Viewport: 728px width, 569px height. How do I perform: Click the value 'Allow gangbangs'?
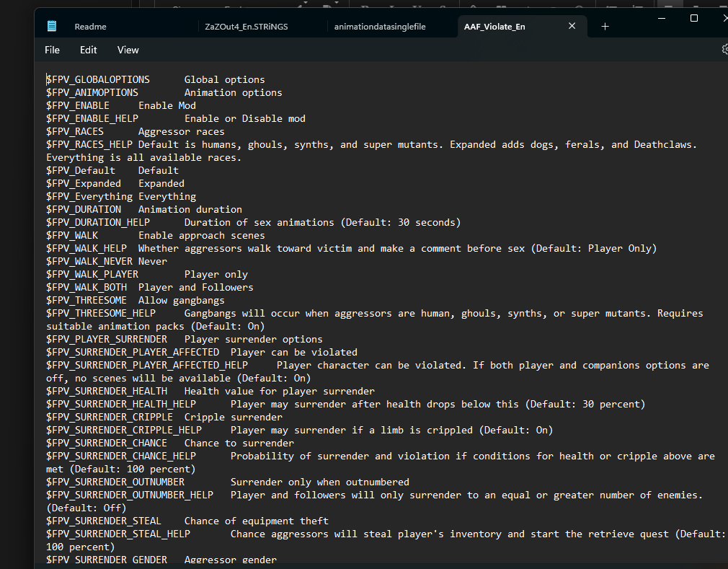pos(181,301)
